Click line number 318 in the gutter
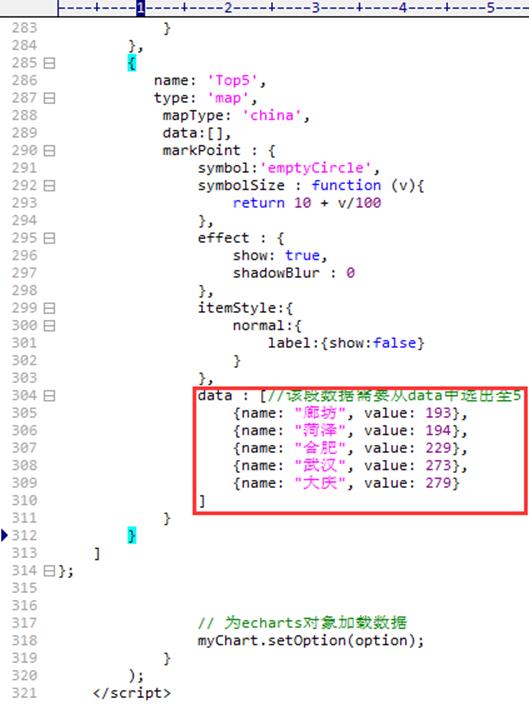Screen dimensions: 529x704 click(x=24, y=641)
